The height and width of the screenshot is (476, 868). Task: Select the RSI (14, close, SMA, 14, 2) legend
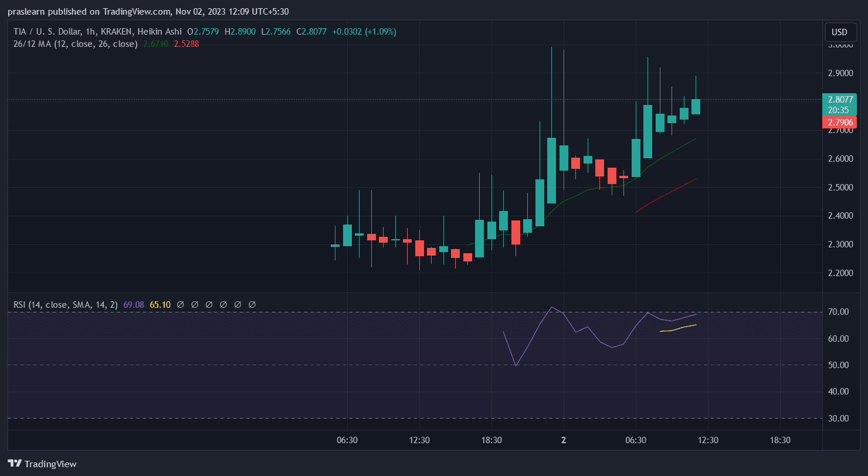66,305
